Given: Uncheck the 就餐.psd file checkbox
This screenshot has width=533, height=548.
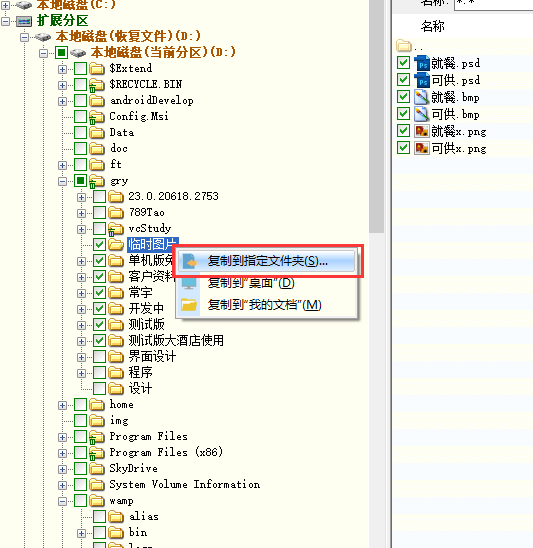Looking at the screenshot, I should [x=403, y=63].
